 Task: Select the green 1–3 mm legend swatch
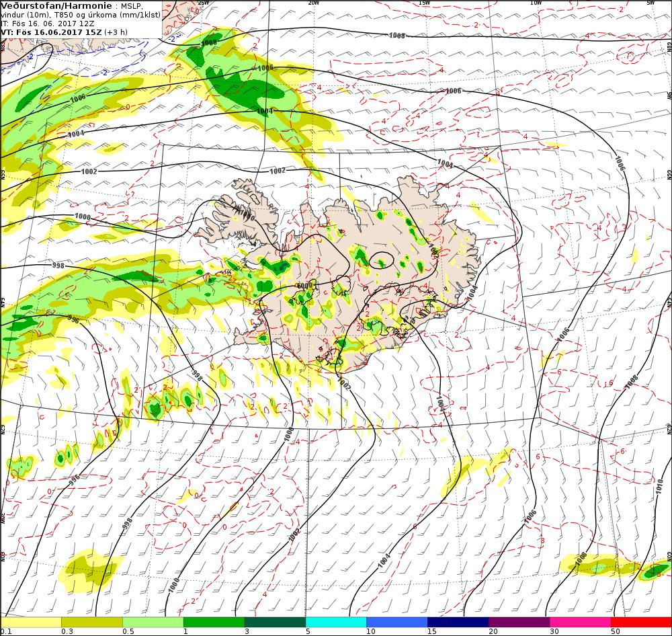point(214,623)
